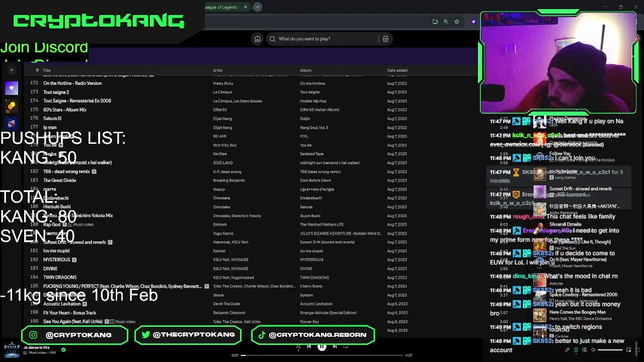Open album link 'Sedated Tape'
This screenshot has width=644, height=362.
(312, 154)
